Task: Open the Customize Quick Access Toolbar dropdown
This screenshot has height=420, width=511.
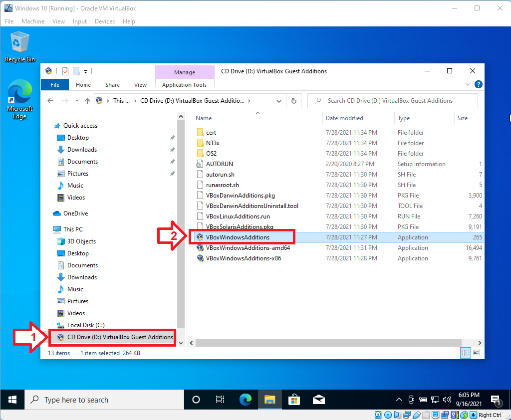Action: tap(85, 71)
